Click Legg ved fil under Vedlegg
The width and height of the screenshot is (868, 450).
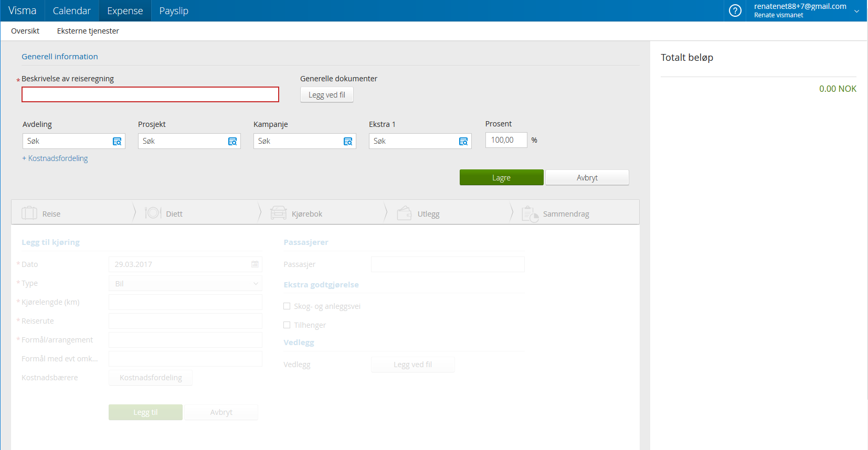[413, 365]
